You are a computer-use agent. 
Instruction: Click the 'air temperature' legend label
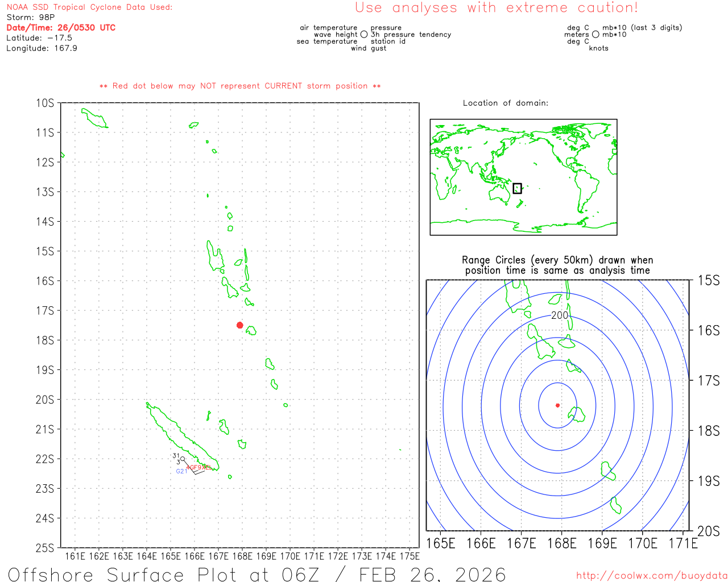(x=329, y=28)
